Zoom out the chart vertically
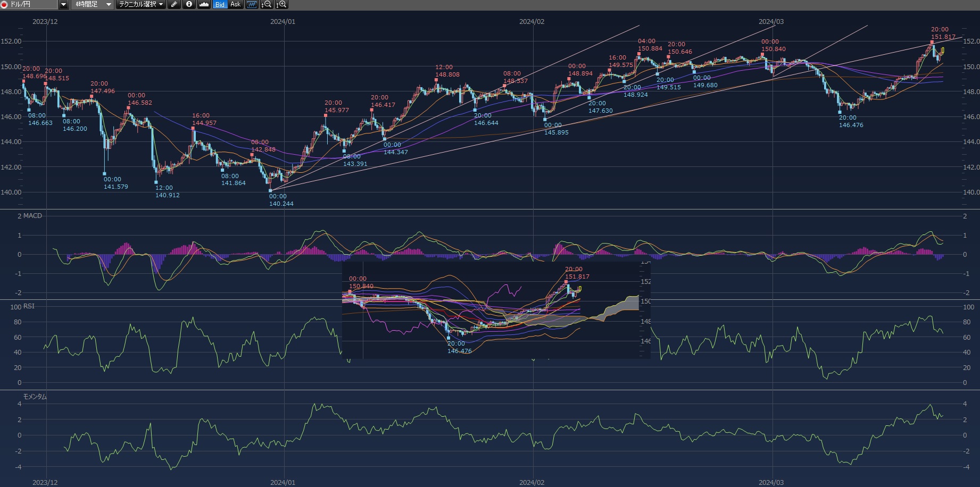 point(267,4)
